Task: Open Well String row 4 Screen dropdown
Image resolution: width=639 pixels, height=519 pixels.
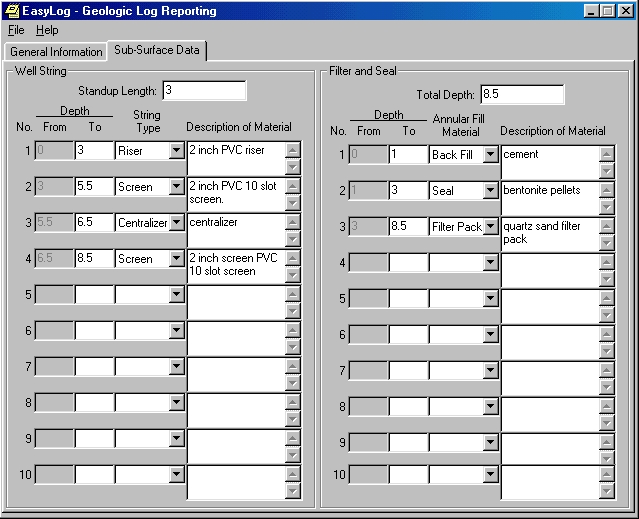Action: point(176,258)
